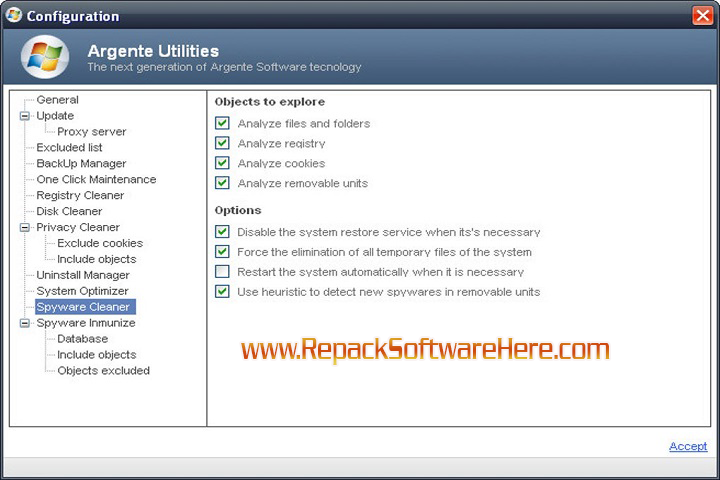720x480 pixels.
Task: Click the Options section heading
Action: [238, 210]
